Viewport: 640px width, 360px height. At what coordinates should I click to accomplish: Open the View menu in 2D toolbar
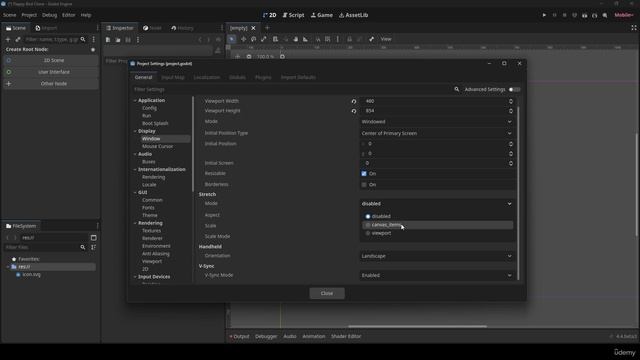386,39
